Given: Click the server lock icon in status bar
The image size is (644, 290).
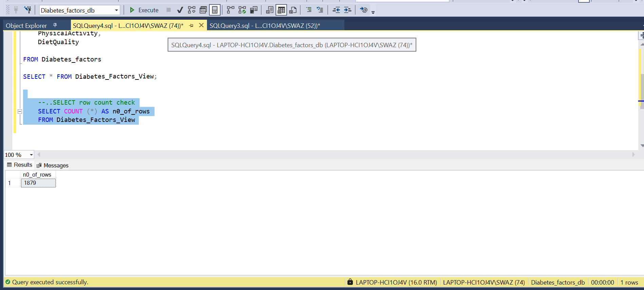Looking at the screenshot, I should 350,282.
